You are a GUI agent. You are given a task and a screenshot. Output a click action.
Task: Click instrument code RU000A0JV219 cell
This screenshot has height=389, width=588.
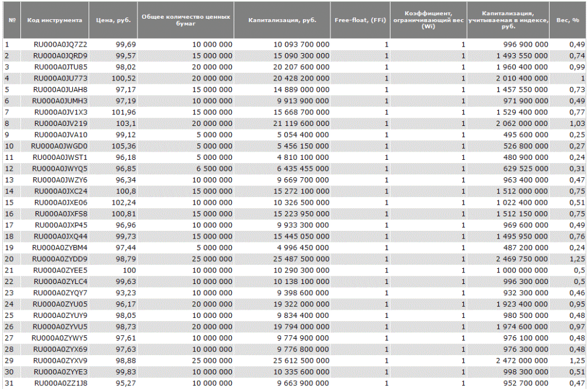click(x=60, y=123)
